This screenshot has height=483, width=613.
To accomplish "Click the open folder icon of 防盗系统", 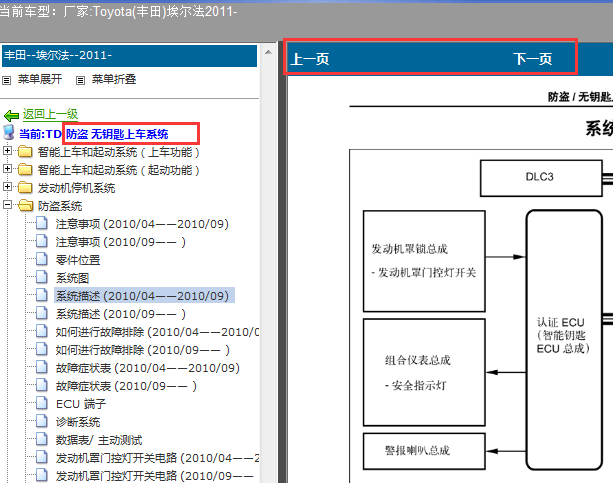I will click(26, 205).
